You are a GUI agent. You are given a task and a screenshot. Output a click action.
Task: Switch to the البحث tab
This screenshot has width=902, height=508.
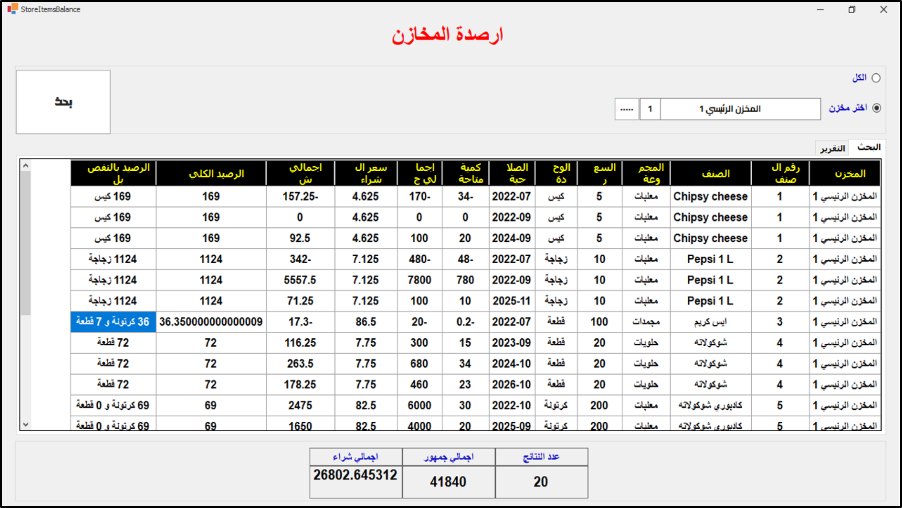[x=869, y=147]
